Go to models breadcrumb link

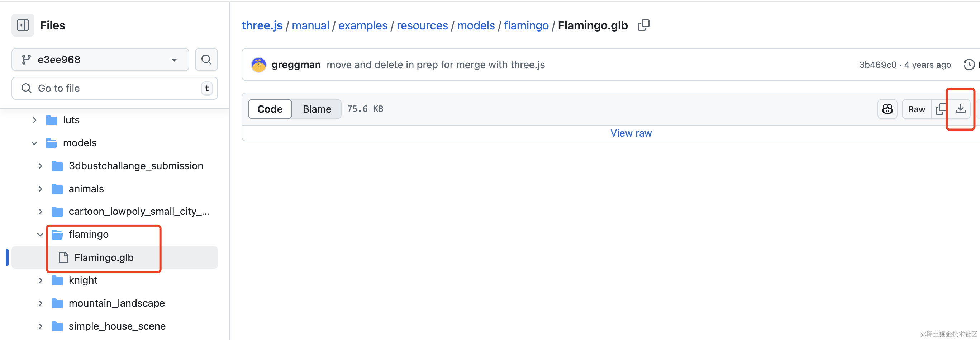pyautogui.click(x=476, y=25)
